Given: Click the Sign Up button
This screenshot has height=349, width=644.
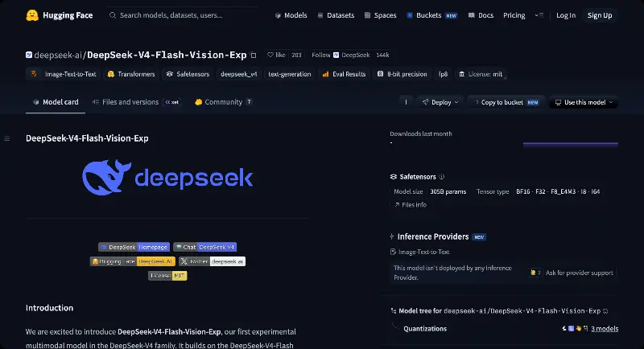Looking at the screenshot, I should coord(600,15).
